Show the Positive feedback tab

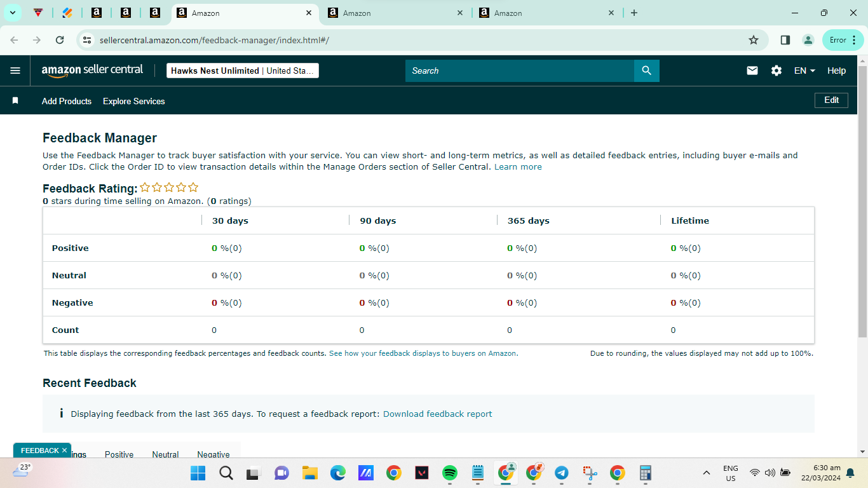pyautogui.click(x=119, y=454)
